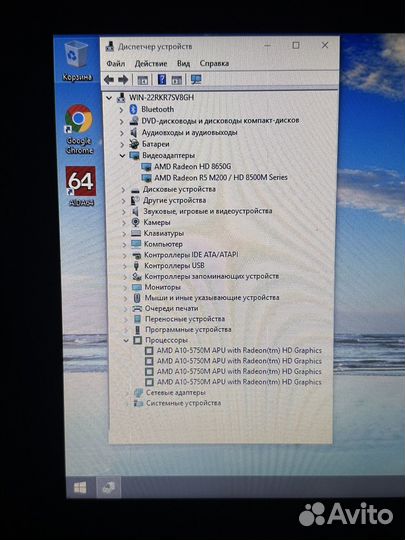The width and height of the screenshot is (405, 540).
Task: Click the AMD Radeon HD 8650G device icon
Action: [146, 167]
